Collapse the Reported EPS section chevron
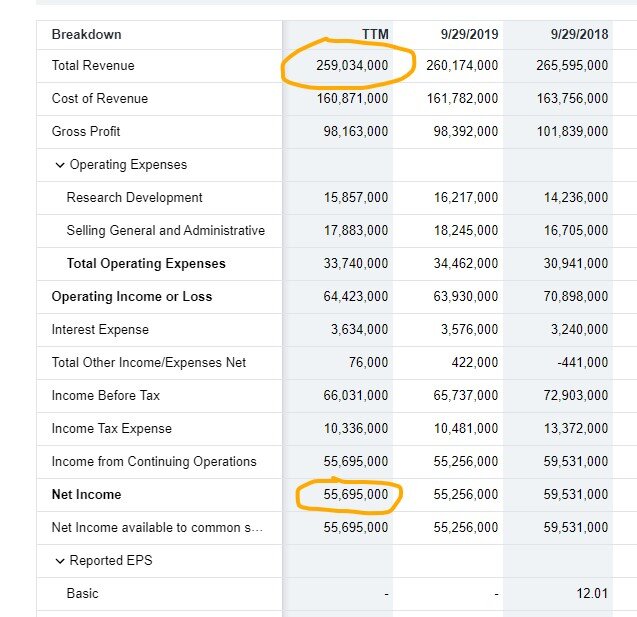 click(60, 561)
